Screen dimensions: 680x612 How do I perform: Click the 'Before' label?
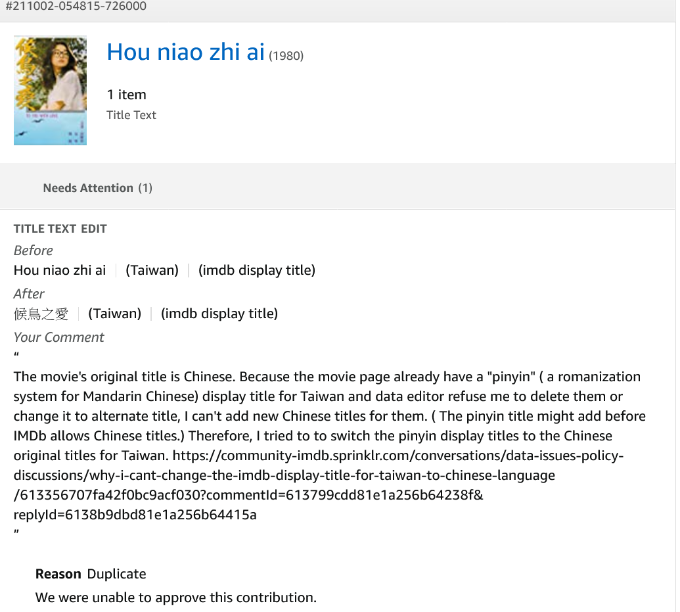coord(33,250)
